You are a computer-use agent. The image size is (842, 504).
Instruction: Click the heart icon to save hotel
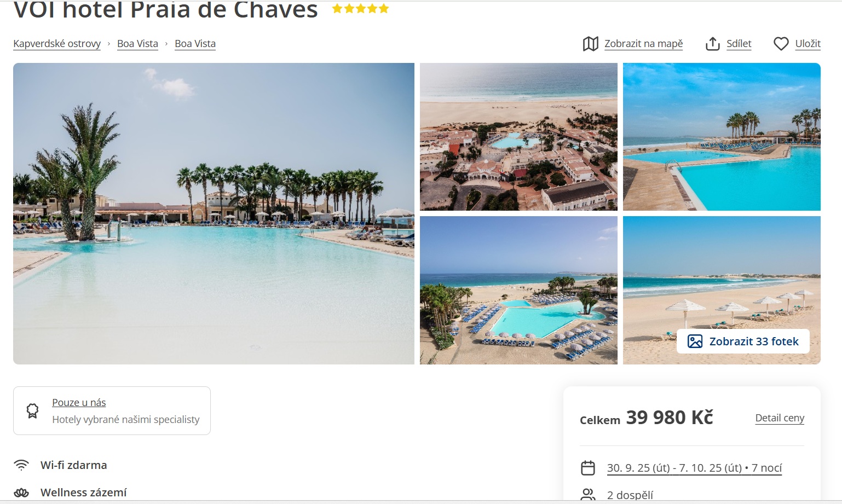click(x=781, y=44)
